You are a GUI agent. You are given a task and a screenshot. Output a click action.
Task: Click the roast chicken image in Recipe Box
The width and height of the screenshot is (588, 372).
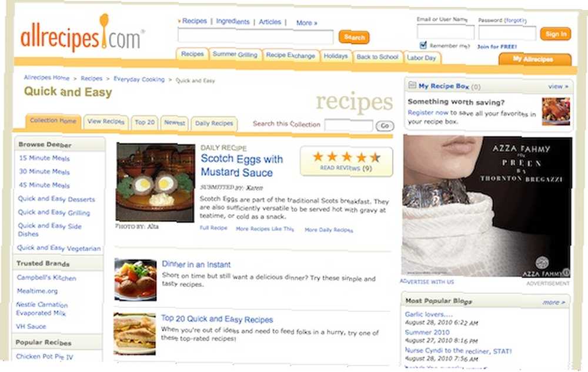556,112
